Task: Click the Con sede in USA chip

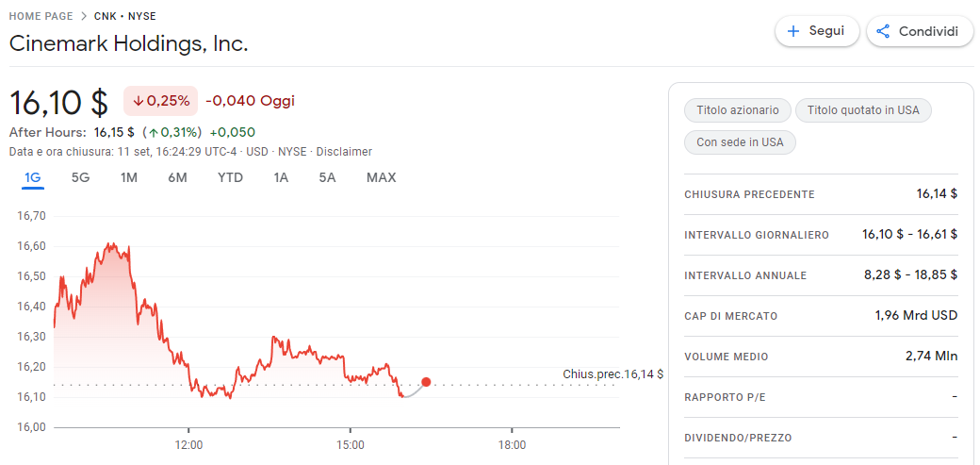Action: tap(740, 142)
